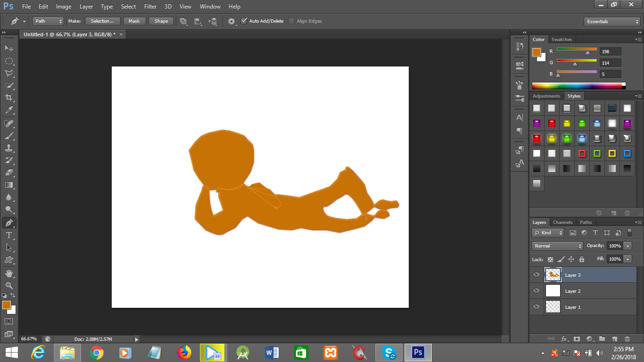Toggle Auto Add/Delete checkbox

[x=244, y=21]
